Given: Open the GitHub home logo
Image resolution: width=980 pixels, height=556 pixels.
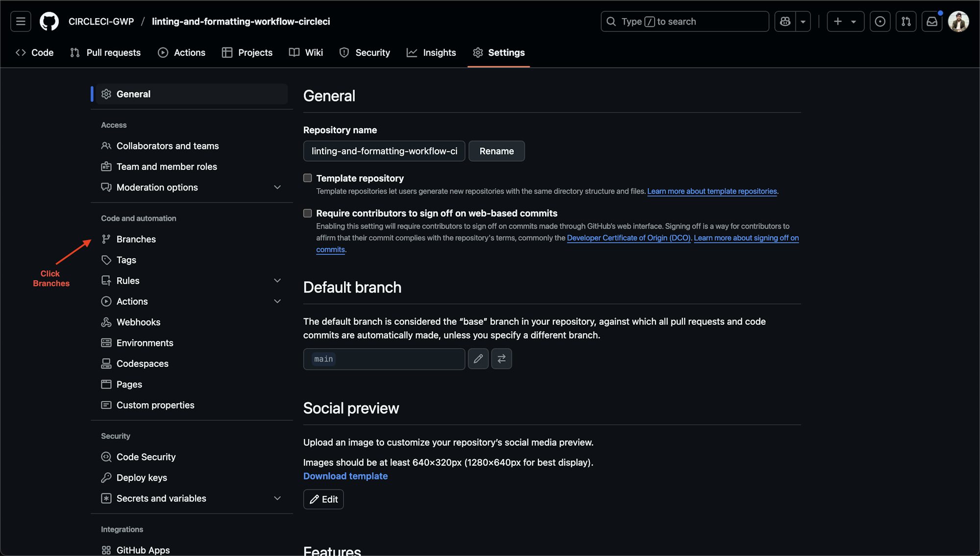Looking at the screenshot, I should coord(49,21).
